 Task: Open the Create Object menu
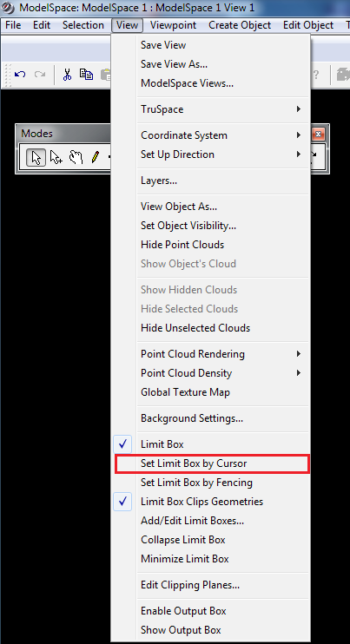pos(240,25)
